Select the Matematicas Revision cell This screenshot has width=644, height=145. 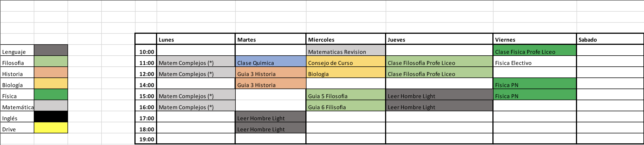[346, 50]
